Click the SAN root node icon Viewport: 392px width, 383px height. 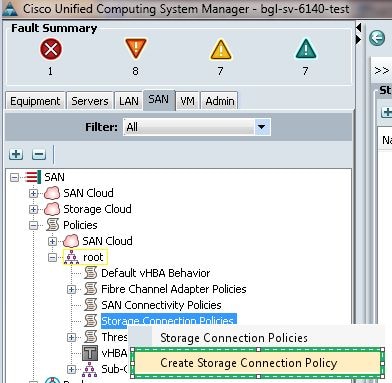[x=33, y=177]
